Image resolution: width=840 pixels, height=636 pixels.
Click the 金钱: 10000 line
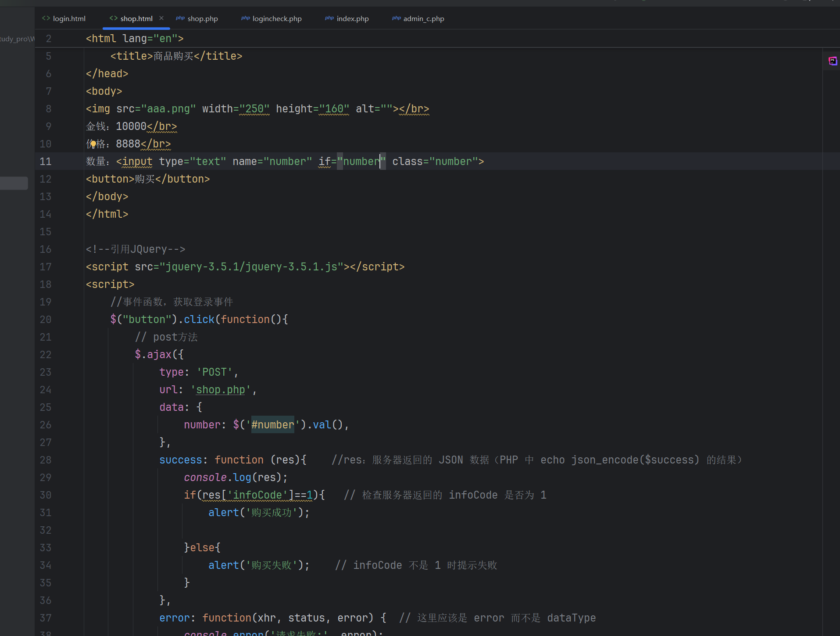[132, 126]
